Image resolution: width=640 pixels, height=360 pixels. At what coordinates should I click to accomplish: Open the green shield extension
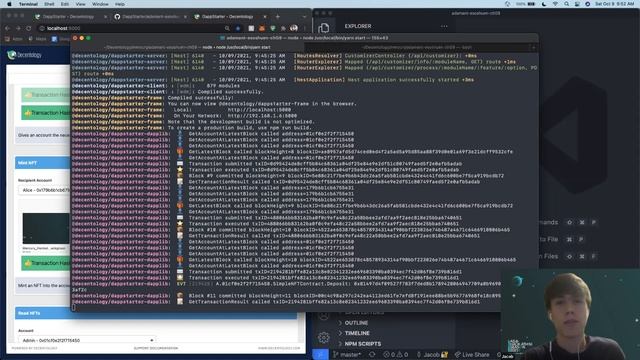click(x=273, y=28)
